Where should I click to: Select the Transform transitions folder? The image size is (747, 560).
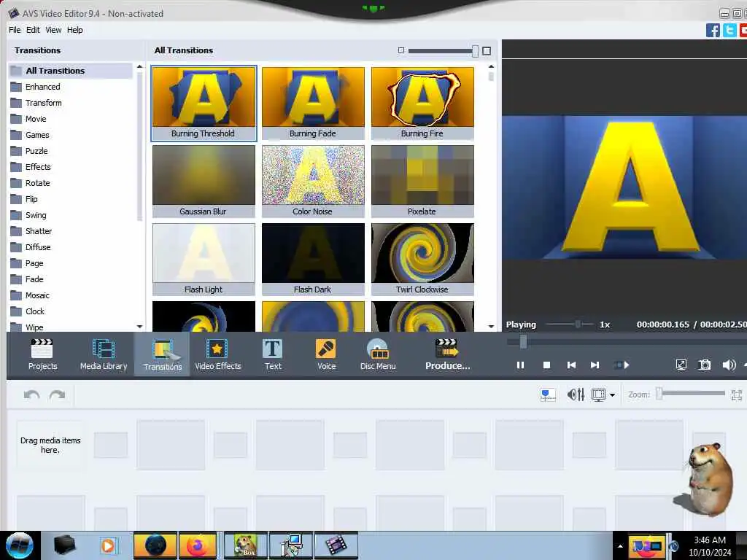click(71, 103)
